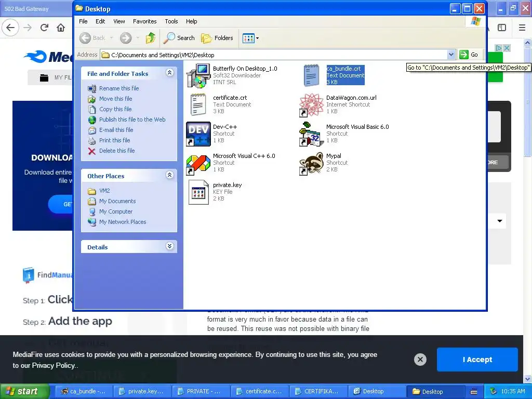532x399 pixels.
Task: Select the Microsoft Visual Basic 6.0 icon
Action: (x=312, y=134)
